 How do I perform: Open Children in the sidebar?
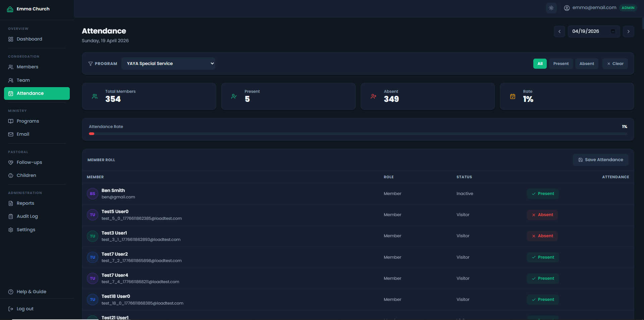[37, 176]
